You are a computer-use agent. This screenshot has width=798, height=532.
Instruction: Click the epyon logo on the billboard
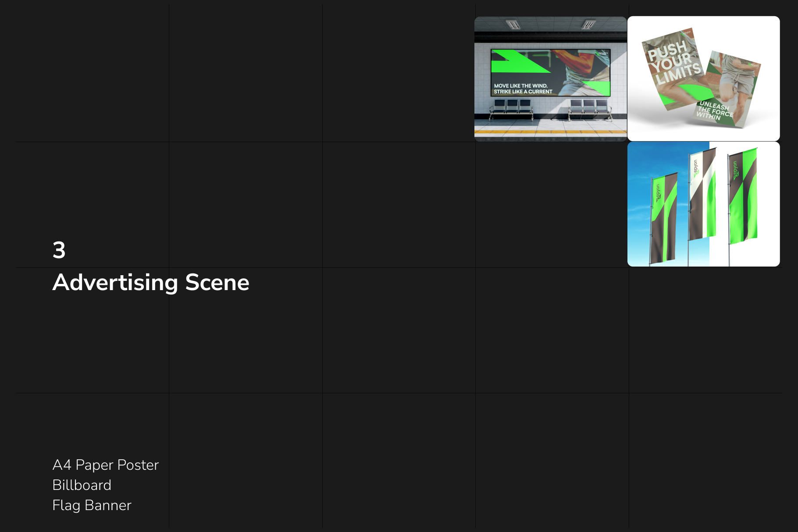coord(603,53)
